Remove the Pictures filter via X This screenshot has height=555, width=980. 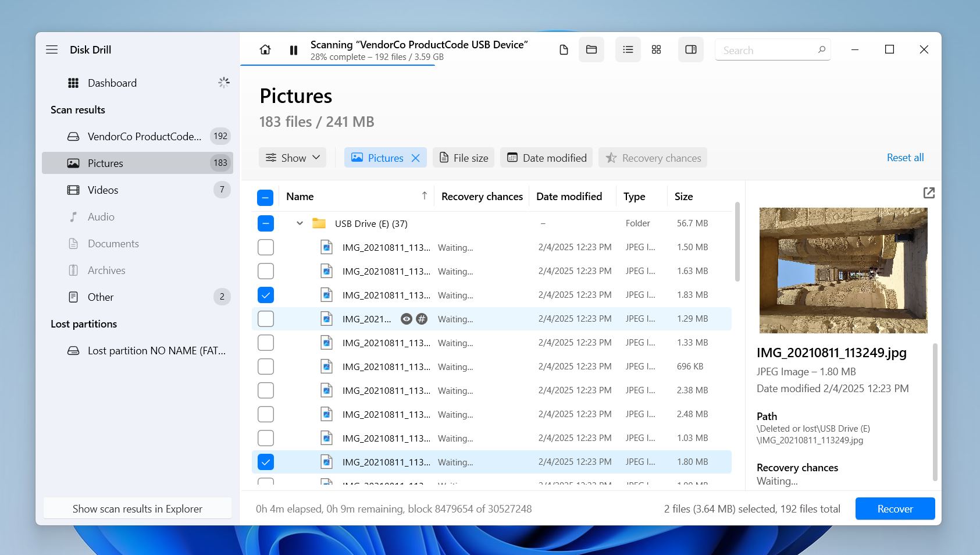pos(415,158)
